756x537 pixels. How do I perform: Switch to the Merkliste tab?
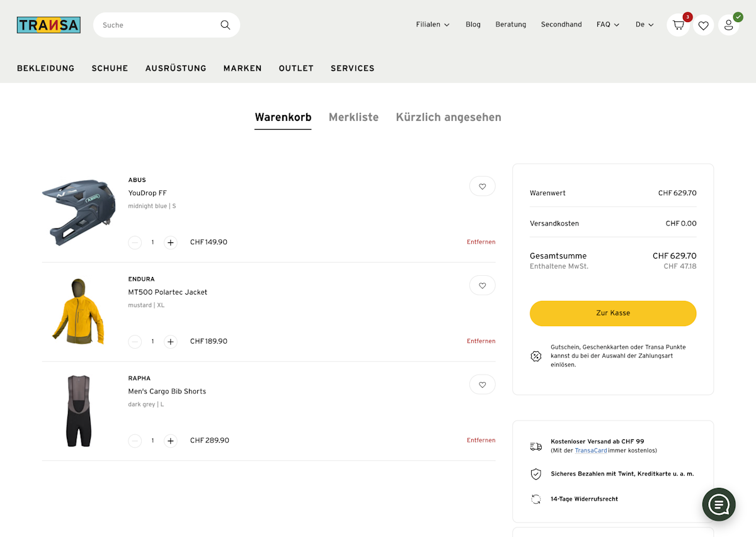point(353,117)
